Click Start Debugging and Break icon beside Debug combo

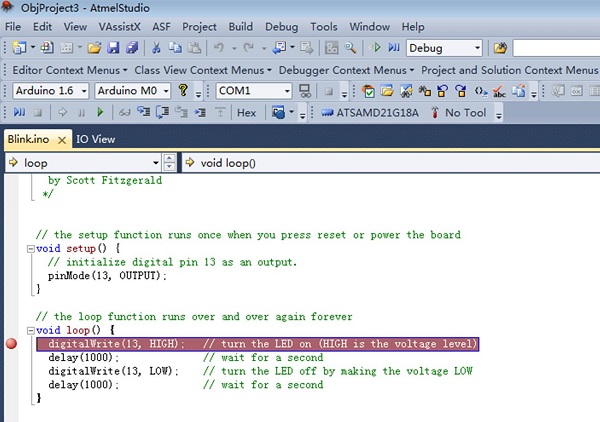394,47
